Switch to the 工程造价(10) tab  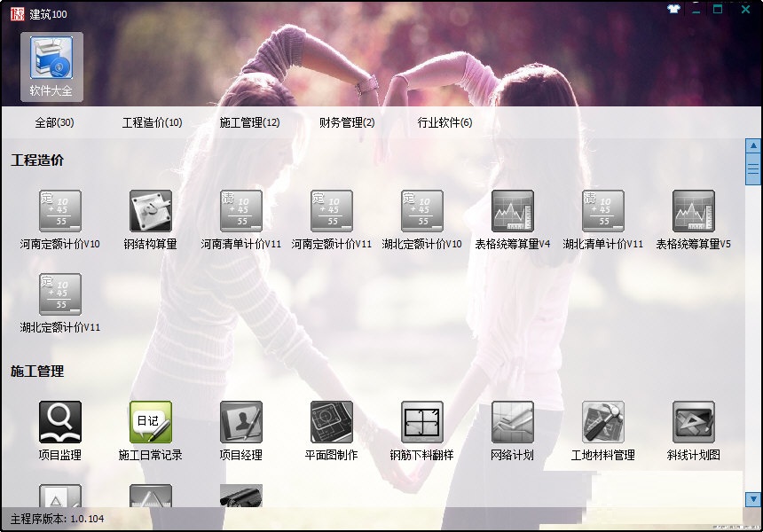[149, 124]
